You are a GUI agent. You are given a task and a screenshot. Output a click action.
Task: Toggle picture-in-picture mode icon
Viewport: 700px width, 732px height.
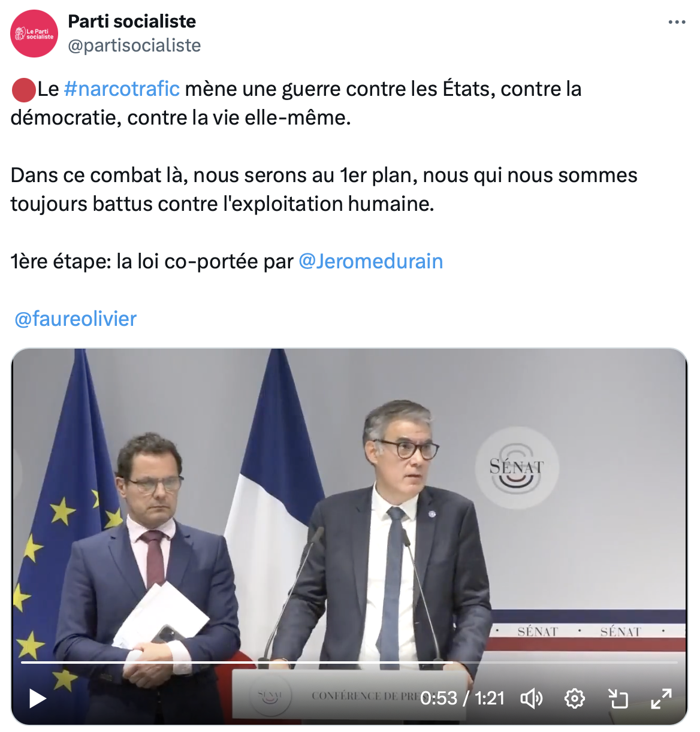(x=618, y=698)
